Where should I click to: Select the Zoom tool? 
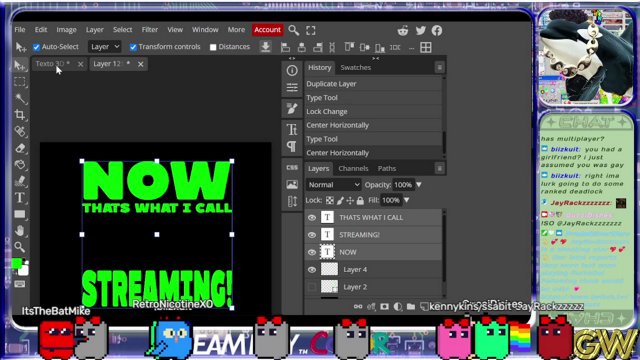pos(19,247)
